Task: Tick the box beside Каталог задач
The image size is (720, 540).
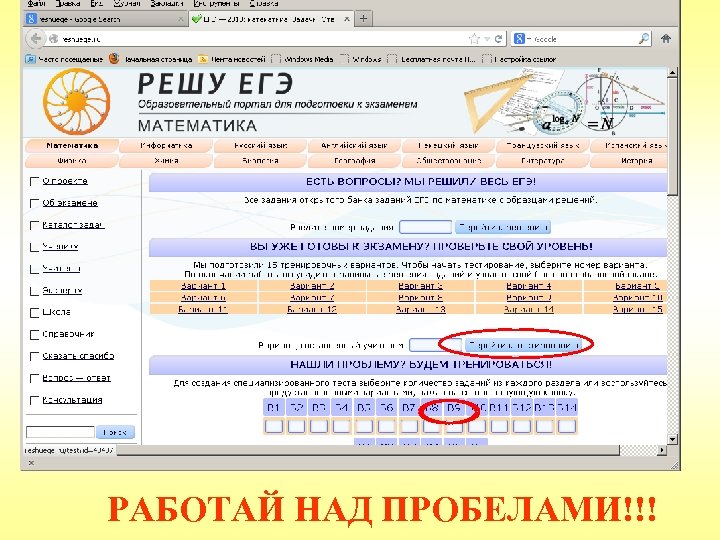Action: coord(34,225)
